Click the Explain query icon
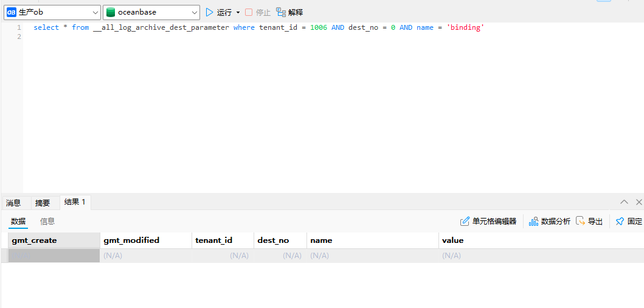 280,12
